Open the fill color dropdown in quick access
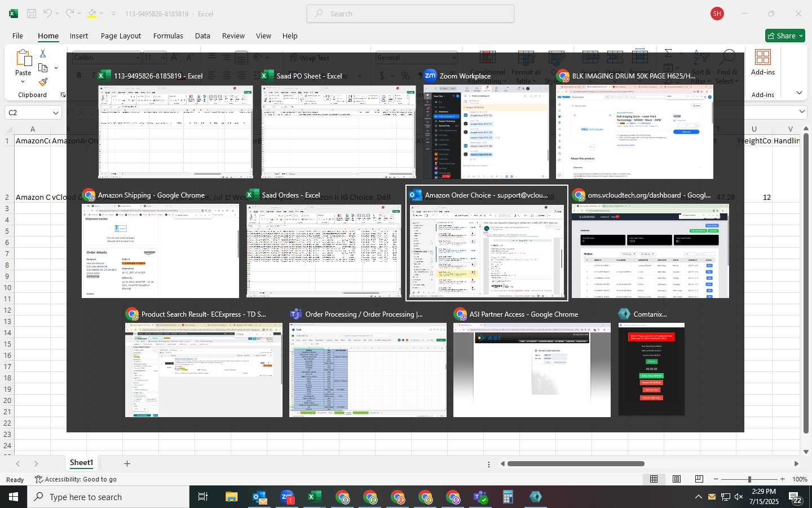Screen dimensions: 812x508 pos(101,14)
